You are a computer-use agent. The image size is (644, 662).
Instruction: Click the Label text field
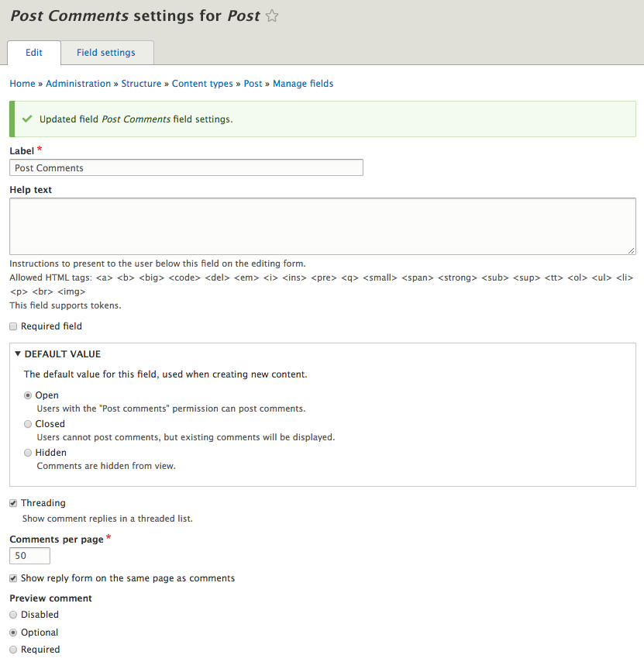tap(186, 167)
